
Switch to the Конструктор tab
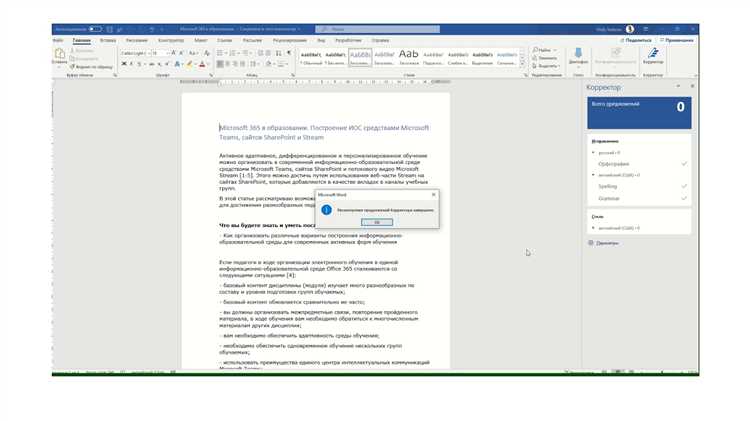[x=171, y=41]
